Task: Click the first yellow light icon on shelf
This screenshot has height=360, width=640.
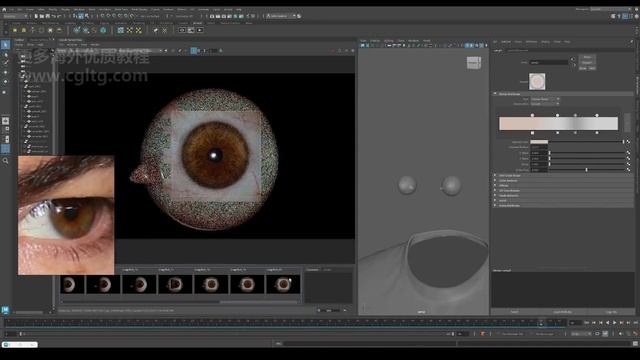Action: (x=15, y=30)
